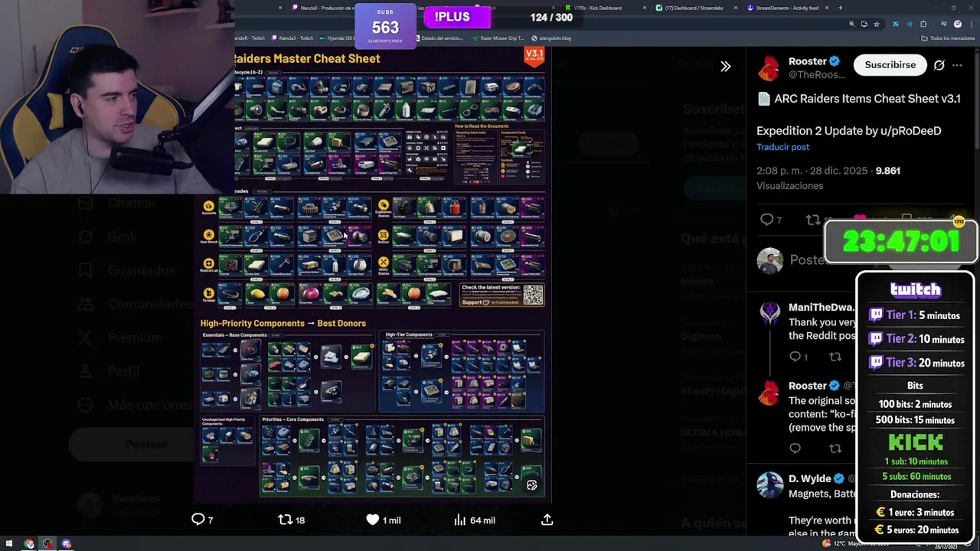
Task: Open the browser extensions puzzle icon
Action: (x=923, y=24)
